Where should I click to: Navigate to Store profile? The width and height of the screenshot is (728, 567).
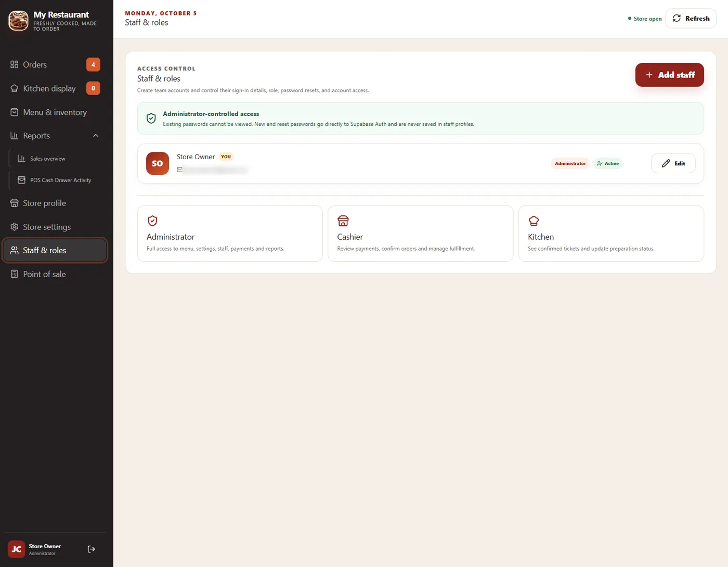click(55, 203)
